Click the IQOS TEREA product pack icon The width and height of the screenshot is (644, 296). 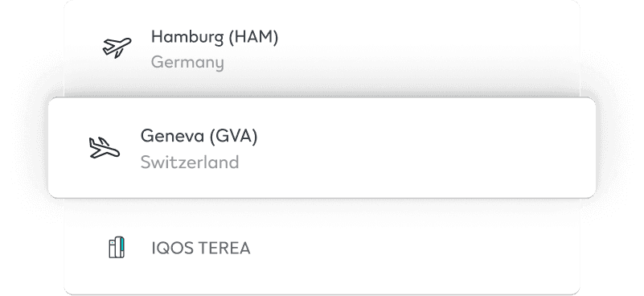tap(117, 248)
